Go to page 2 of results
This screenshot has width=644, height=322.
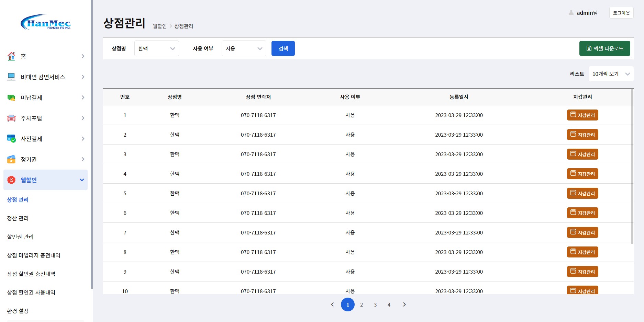pos(362,304)
